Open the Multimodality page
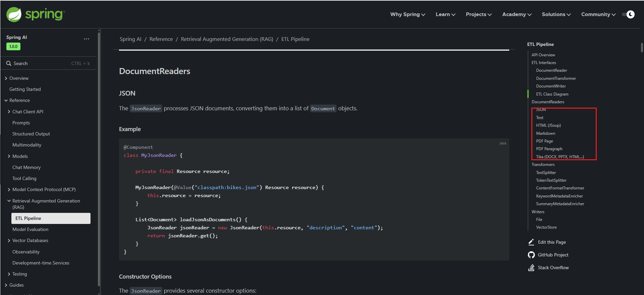Image resolution: width=644 pixels, height=295 pixels. [x=27, y=145]
